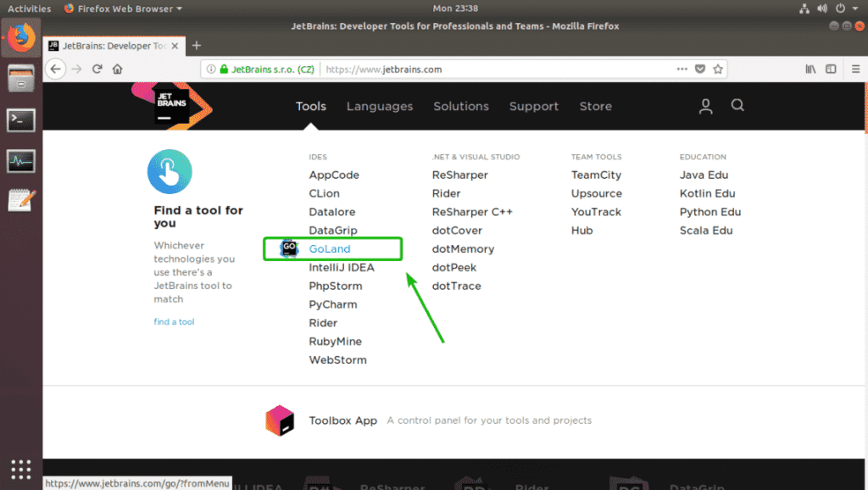Open the Kotlin Edu link

tap(707, 193)
